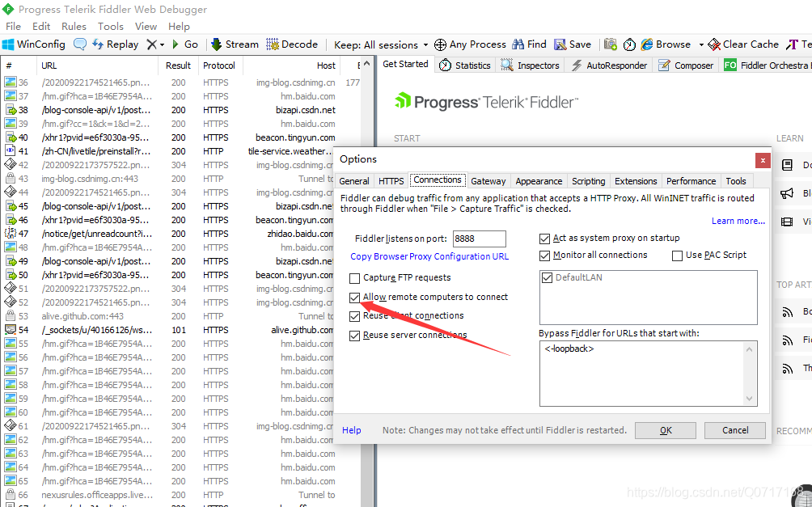This screenshot has height=507, width=812.
Task: Enable Use PAC Script checkbox
Action: tap(677, 256)
